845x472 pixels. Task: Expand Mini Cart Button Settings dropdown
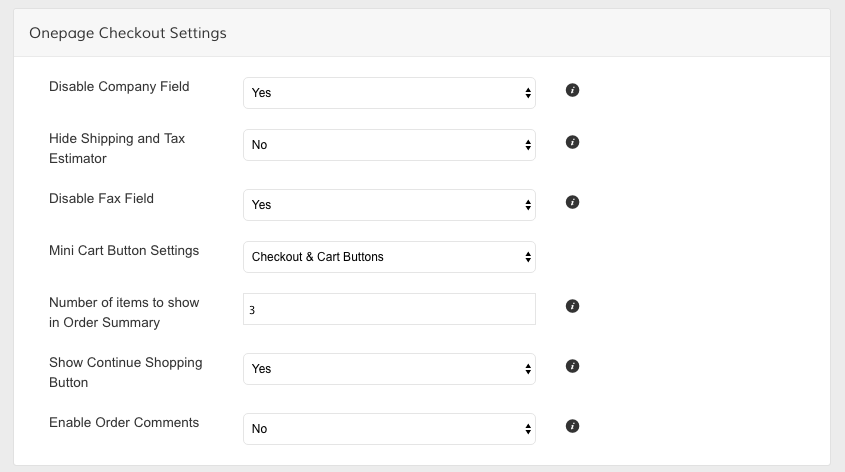(x=389, y=257)
